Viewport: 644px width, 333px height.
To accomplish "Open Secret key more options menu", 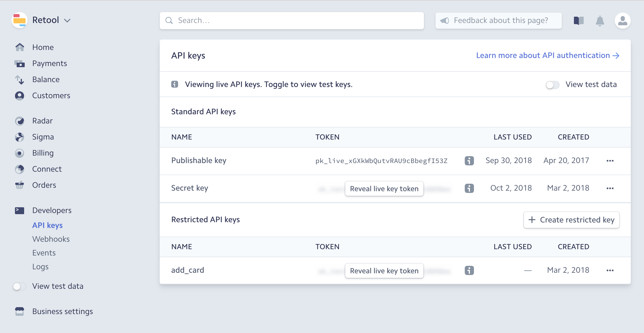I will 610,188.
